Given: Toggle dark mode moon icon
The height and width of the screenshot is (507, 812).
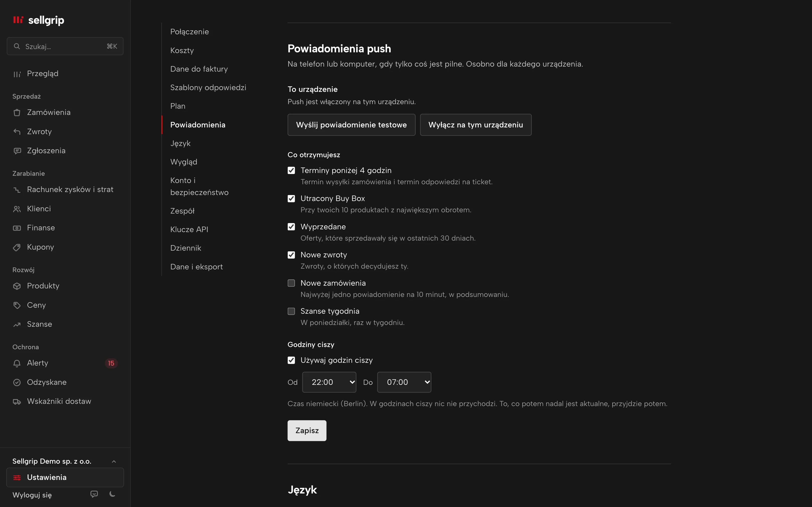Looking at the screenshot, I should tap(113, 494).
